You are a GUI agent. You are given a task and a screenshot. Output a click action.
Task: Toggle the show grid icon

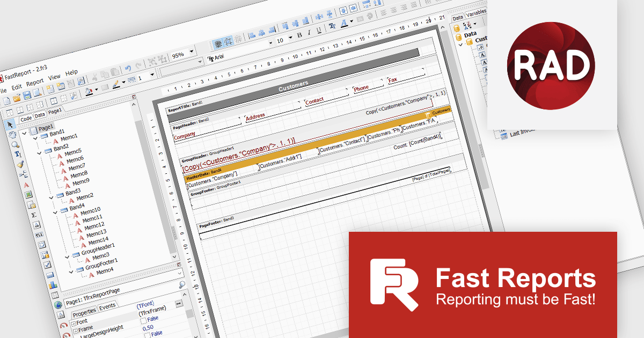point(219,43)
